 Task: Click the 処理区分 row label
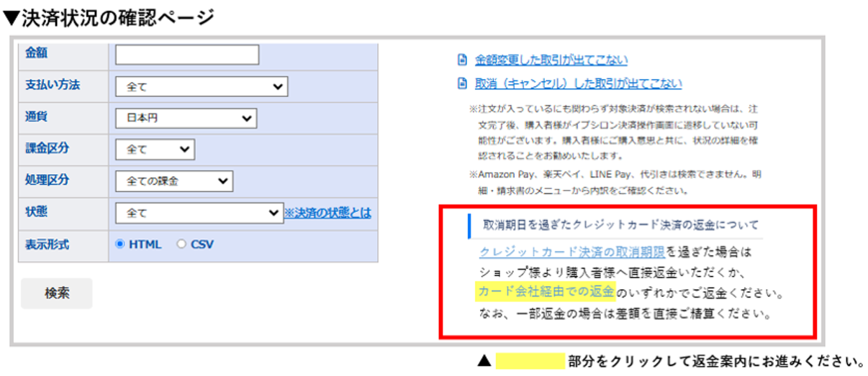(48, 180)
